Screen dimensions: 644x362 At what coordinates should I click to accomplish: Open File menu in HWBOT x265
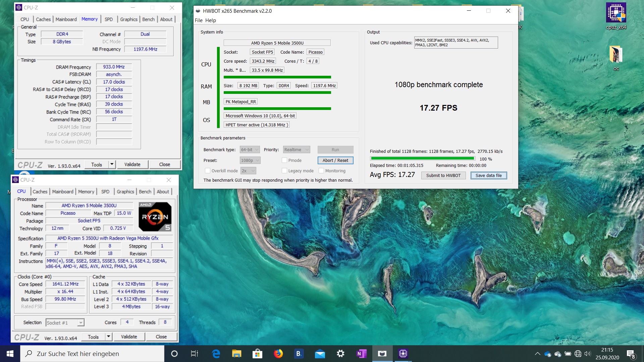point(199,20)
